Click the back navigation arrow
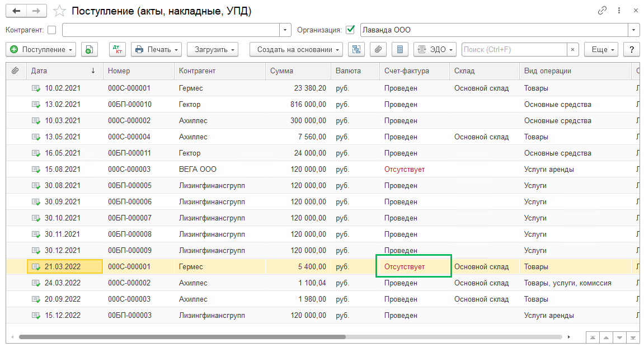The width and height of the screenshot is (644, 347). [x=16, y=11]
